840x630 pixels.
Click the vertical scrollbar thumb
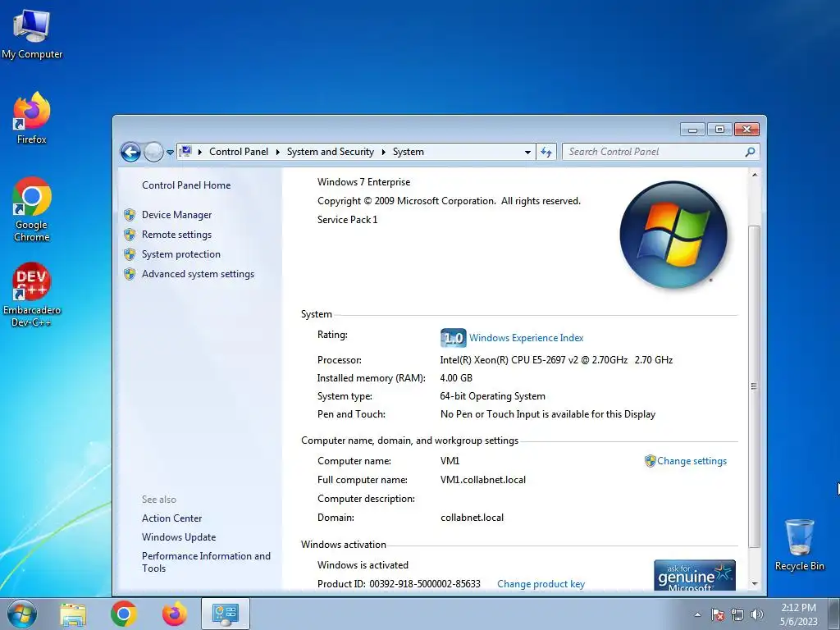755,386
